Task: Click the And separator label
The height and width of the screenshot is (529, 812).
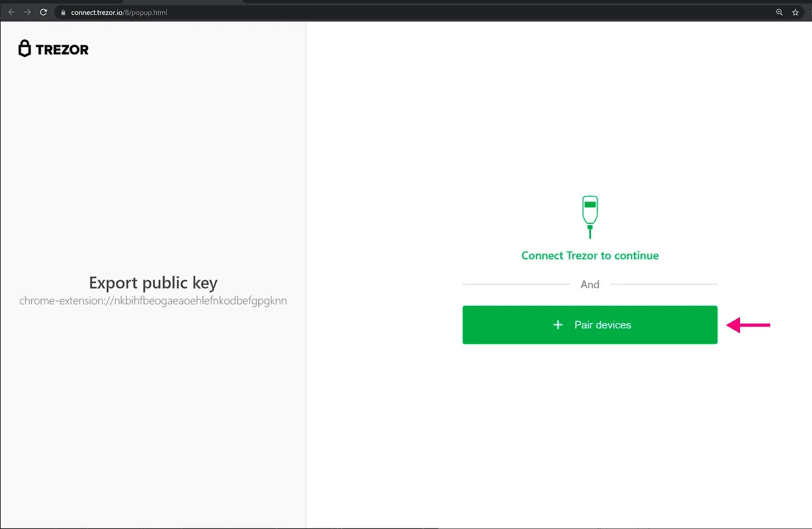Action: 590,284
